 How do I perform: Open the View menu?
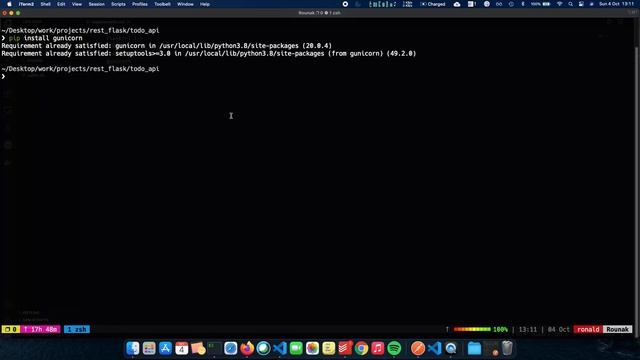77,4
